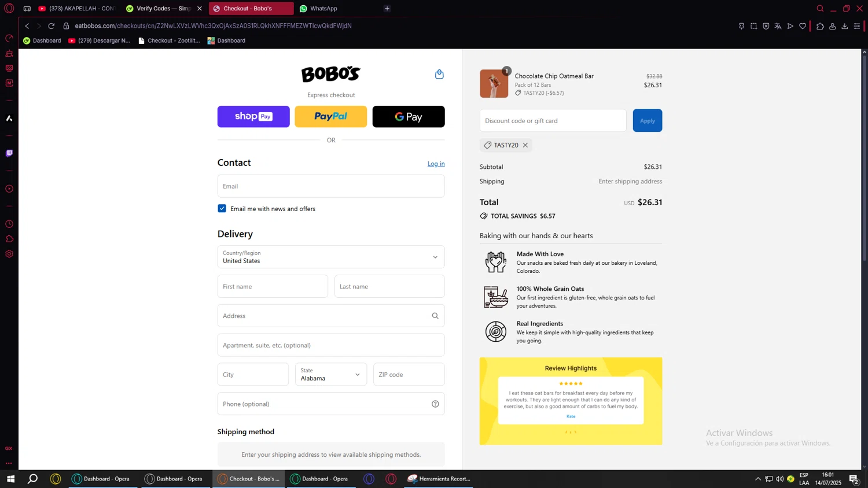Image resolution: width=868 pixels, height=488 pixels.
Task: Open Settings gear in Opera sidebar
Action: point(9,254)
